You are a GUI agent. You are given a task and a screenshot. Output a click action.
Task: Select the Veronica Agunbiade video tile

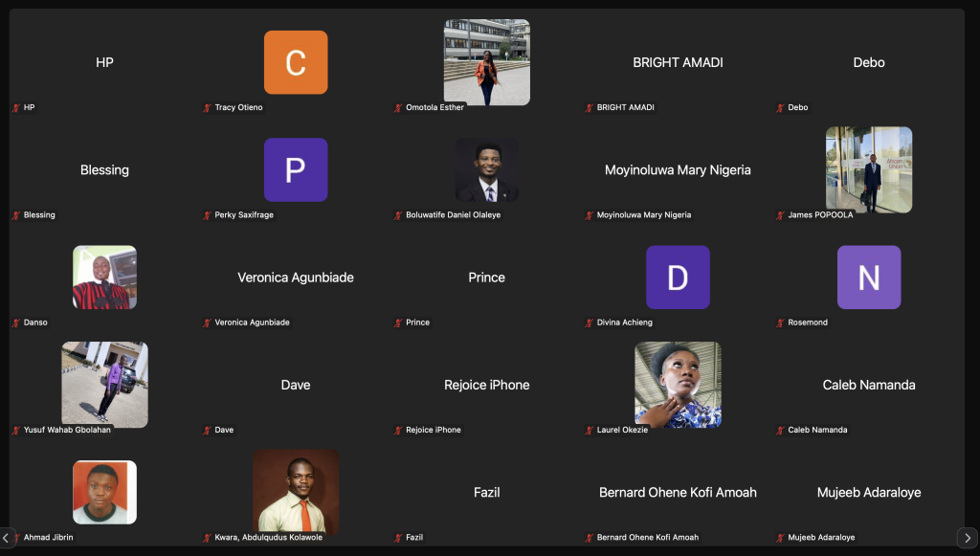click(296, 278)
